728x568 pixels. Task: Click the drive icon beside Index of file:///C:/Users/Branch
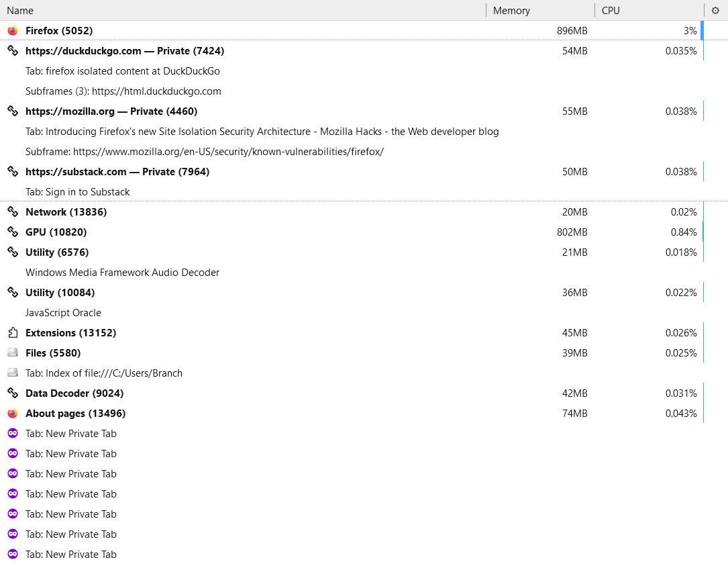pos(13,373)
